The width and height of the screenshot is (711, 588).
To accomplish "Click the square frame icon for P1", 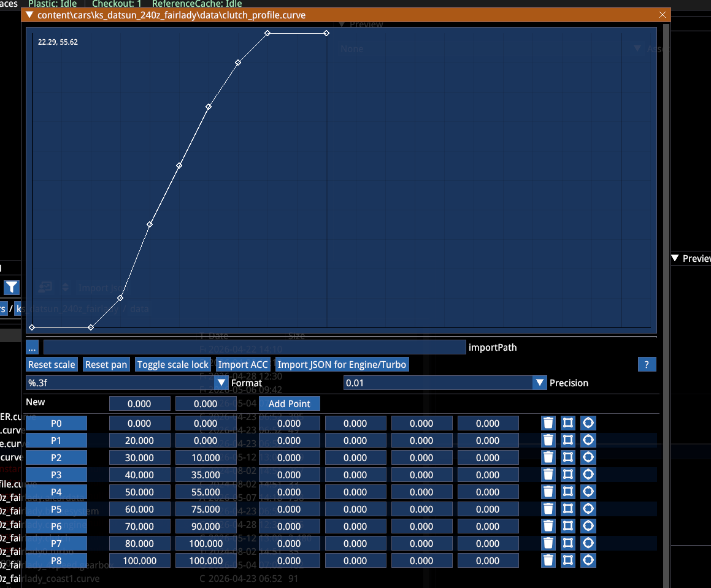I will (568, 440).
